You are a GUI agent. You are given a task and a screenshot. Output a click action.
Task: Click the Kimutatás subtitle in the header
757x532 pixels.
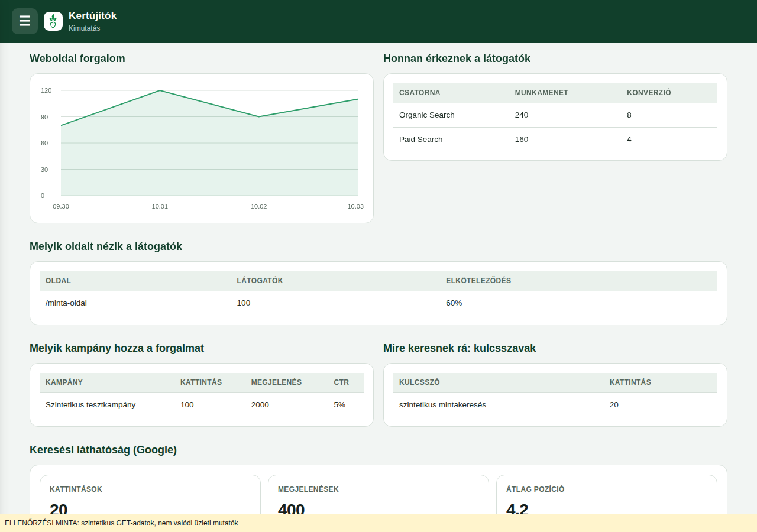click(x=85, y=28)
